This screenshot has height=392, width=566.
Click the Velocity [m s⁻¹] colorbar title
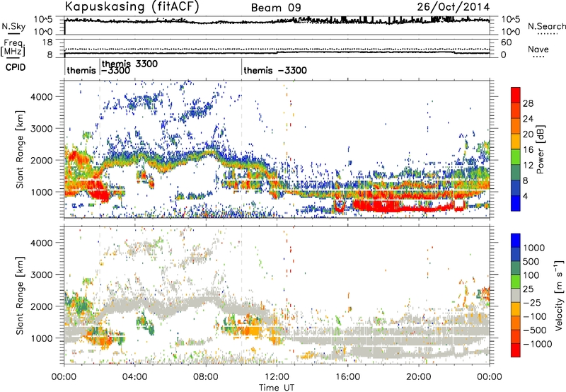tap(559, 295)
